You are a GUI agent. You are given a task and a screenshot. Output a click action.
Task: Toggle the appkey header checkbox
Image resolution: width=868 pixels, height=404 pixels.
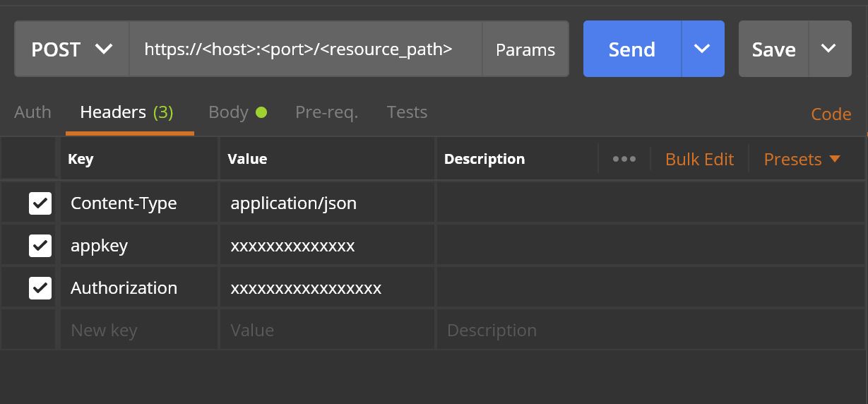pos(40,246)
